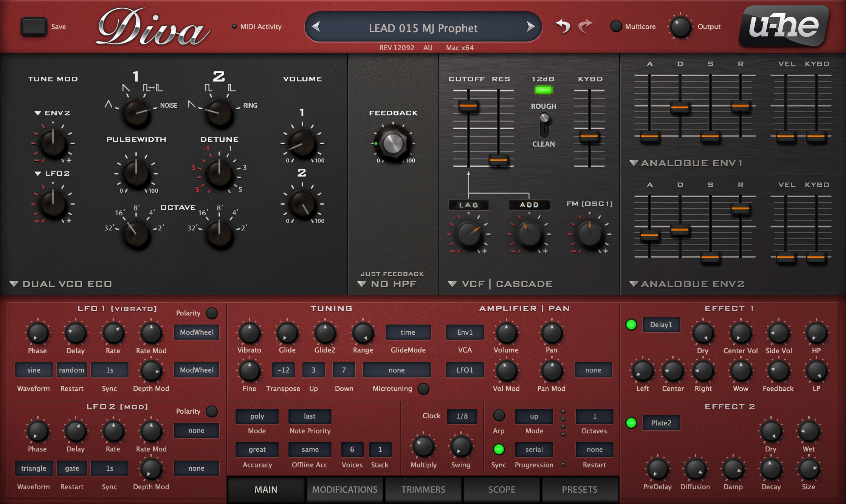Click the LFO1 Vol Mod source button

click(x=465, y=370)
